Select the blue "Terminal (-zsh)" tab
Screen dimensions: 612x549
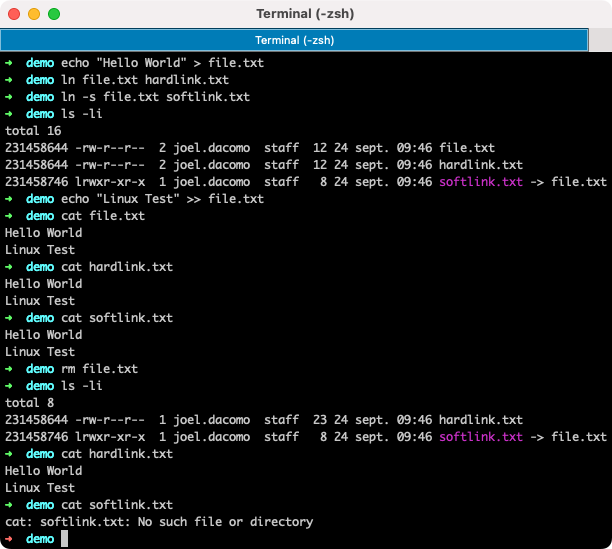tap(293, 40)
